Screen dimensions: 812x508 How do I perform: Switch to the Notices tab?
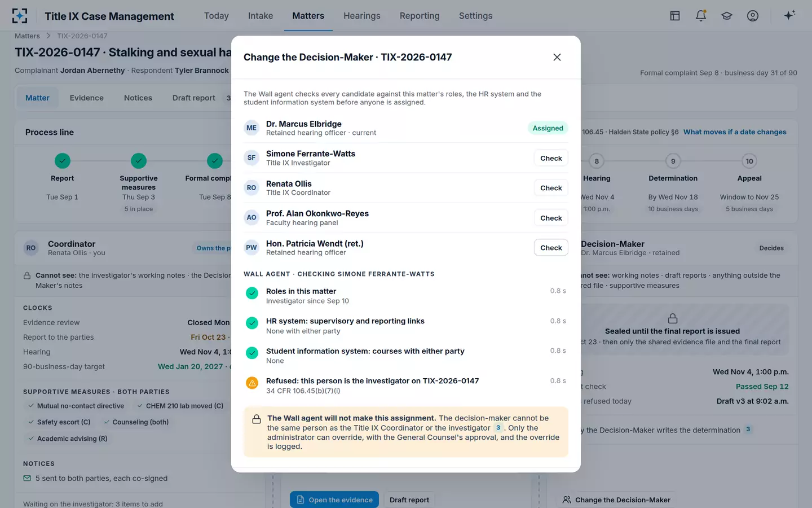point(138,98)
